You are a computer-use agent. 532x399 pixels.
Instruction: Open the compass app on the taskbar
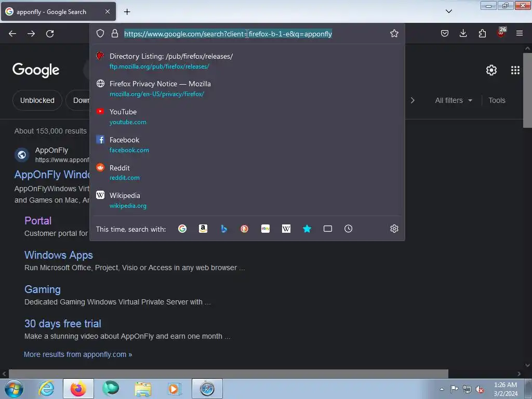(207, 389)
